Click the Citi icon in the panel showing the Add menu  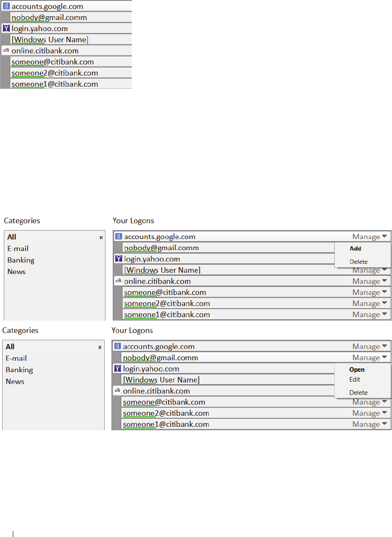[x=119, y=281]
